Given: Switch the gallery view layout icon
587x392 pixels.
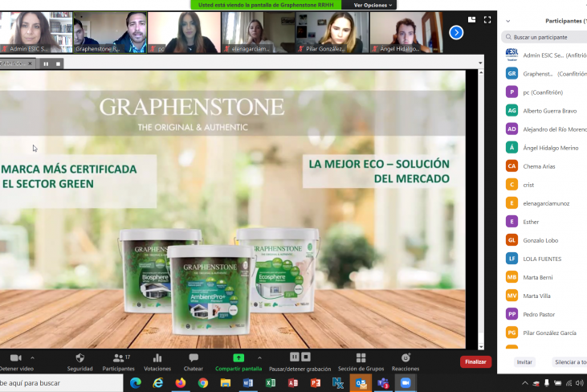Looking at the screenshot, I should click(472, 20).
